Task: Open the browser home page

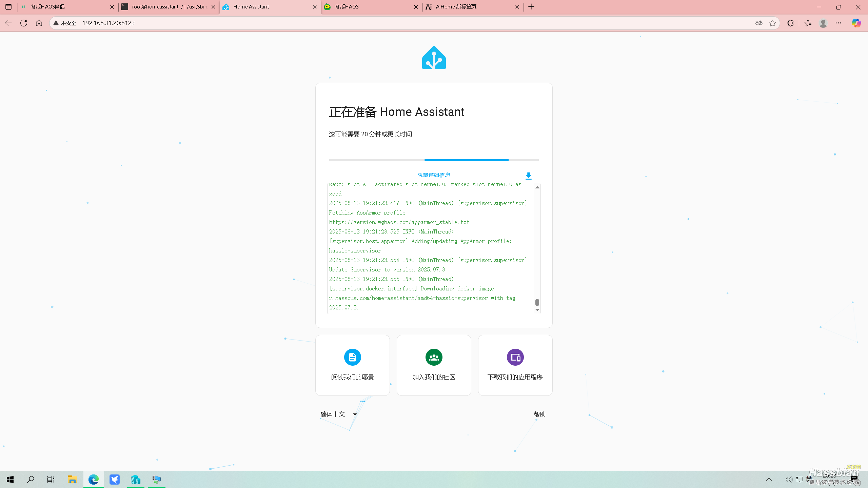Action: (x=39, y=23)
